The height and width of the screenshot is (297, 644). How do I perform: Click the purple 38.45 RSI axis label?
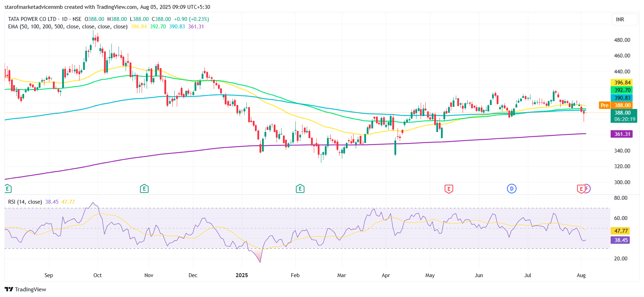(621, 240)
